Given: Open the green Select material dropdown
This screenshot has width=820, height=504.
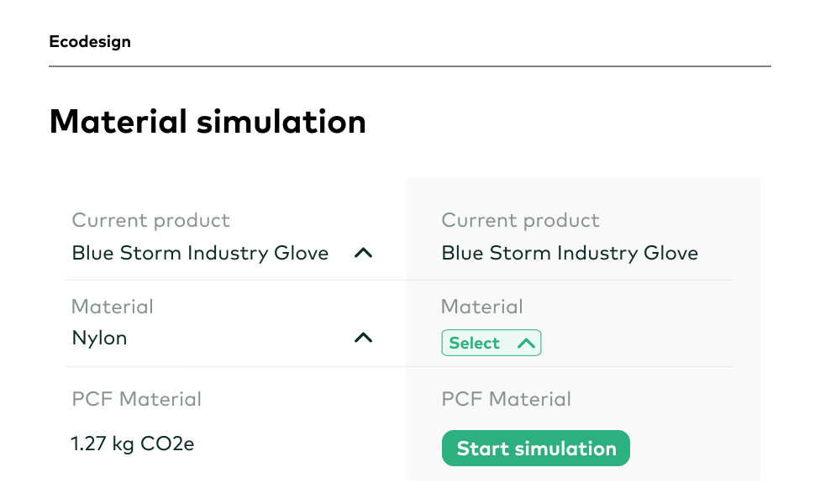Looking at the screenshot, I should 491,343.
